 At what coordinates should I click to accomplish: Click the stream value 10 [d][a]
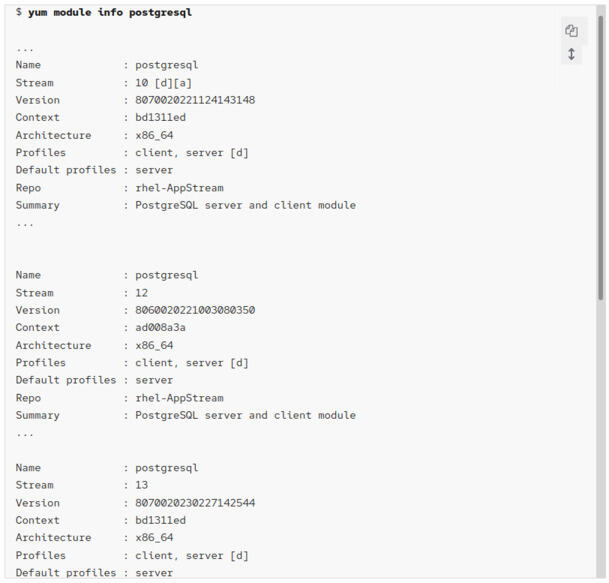click(163, 83)
